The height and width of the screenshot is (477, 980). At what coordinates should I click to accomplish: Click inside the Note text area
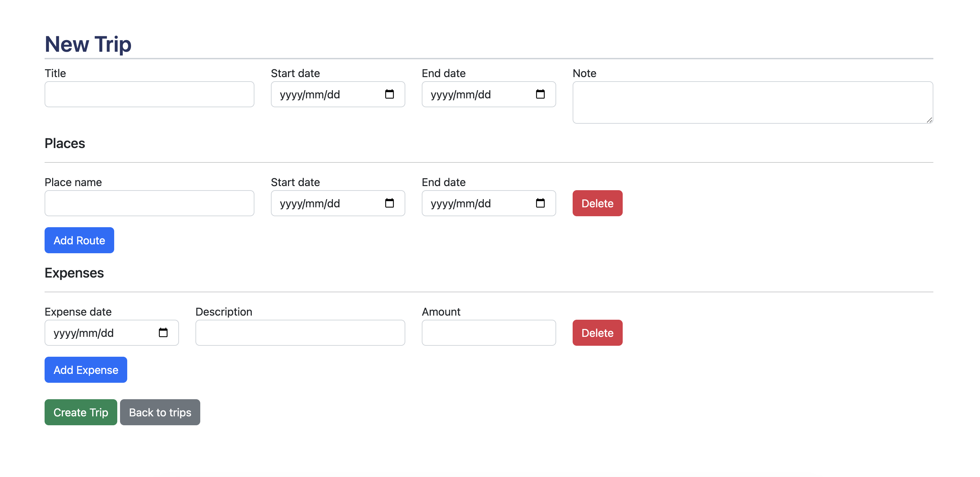[752, 102]
